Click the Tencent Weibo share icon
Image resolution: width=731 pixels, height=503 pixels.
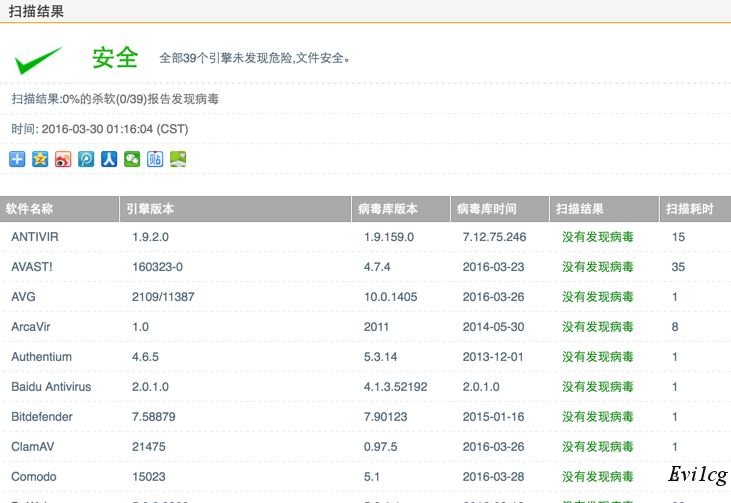[x=86, y=159]
